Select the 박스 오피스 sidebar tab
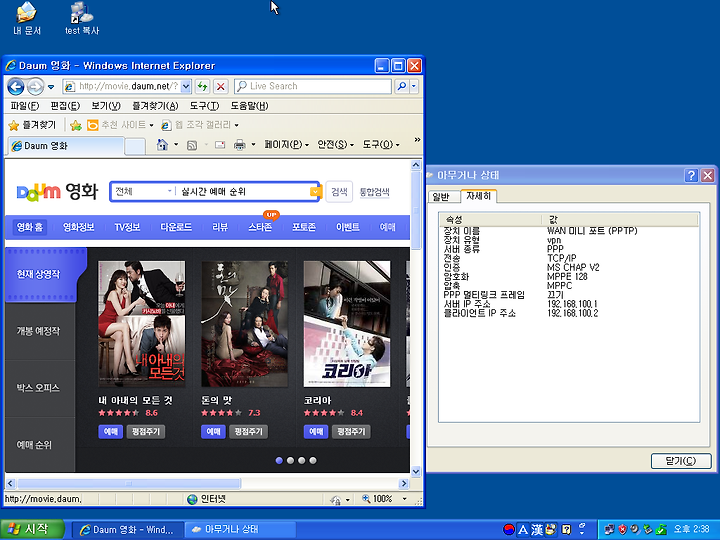 click(40, 388)
